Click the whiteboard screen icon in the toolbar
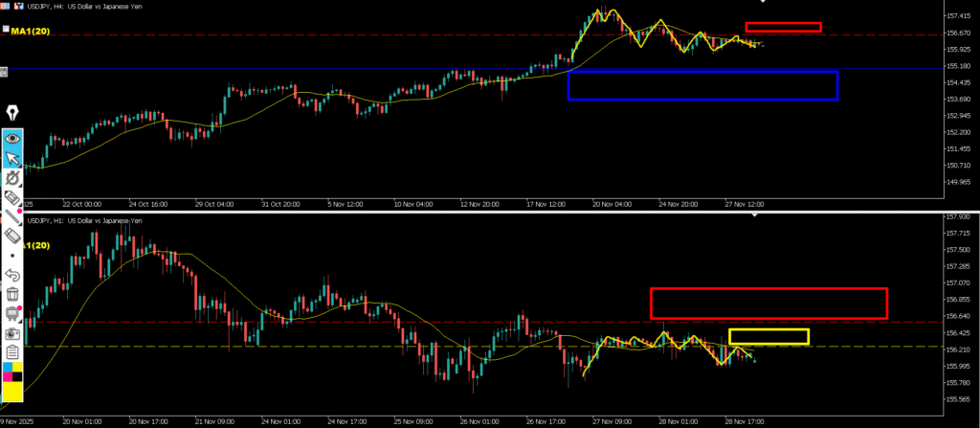 [12, 313]
